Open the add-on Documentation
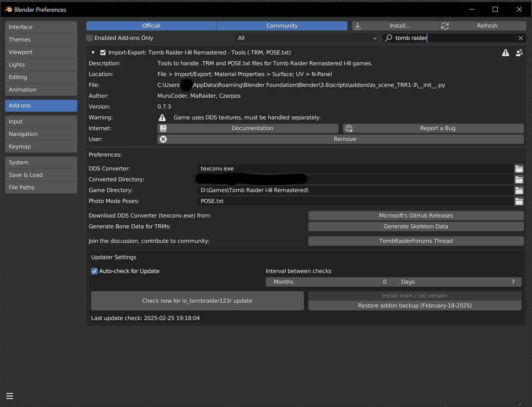532x407 pixels. click(x=248, y=128)
